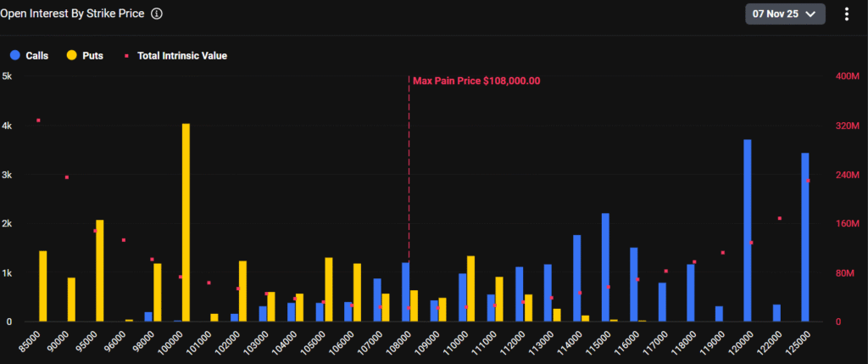The height and width of the screenshot is (364, 868).
Task: Select the tall yellow put bar at 100000
Action: [186, 222]
